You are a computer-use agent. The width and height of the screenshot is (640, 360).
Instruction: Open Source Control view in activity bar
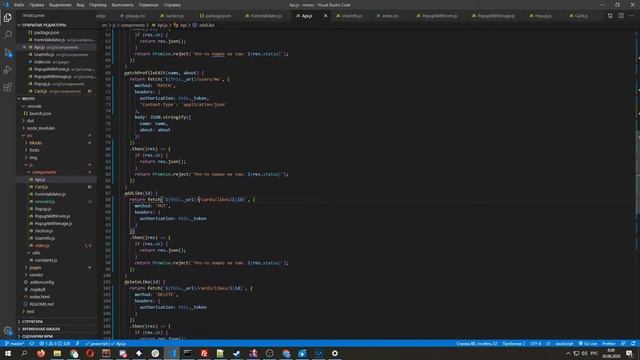pos(7,53)
